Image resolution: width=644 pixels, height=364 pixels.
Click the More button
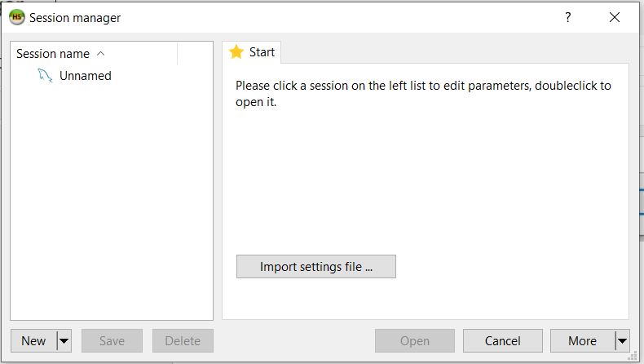point(582,341)
